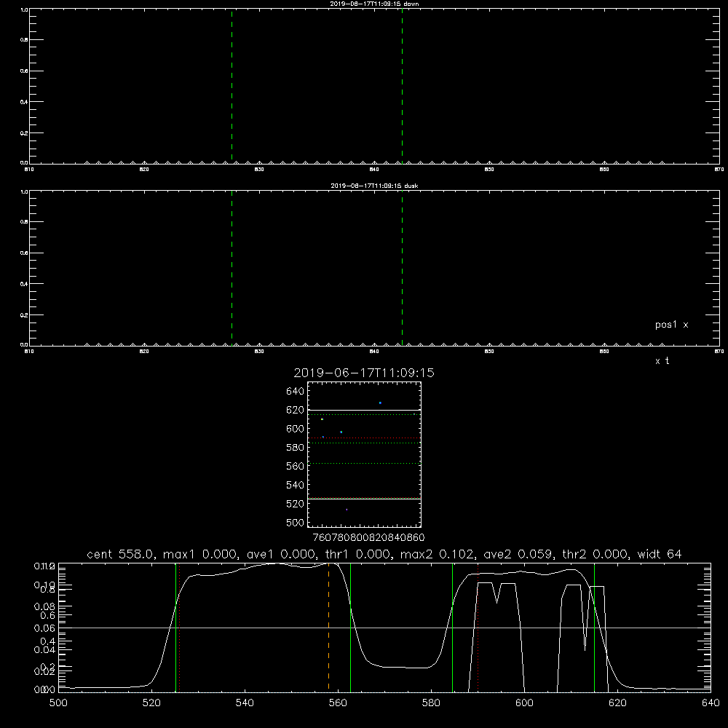Screen dimensions: 728x728
Task: Click the '810' x-axis label under dusk plot
Action: click(29, 352)
